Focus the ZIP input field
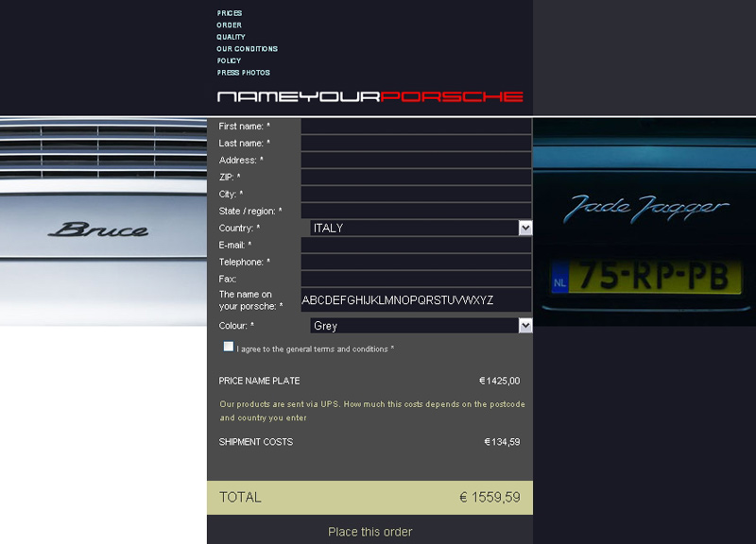 pyautogui.click(x=416, y=177)
